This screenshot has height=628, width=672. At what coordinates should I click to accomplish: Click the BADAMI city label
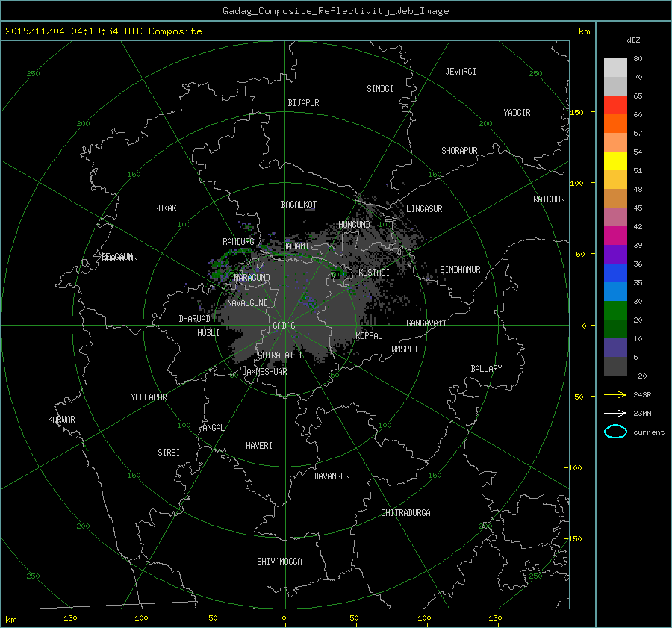point(296,246)
